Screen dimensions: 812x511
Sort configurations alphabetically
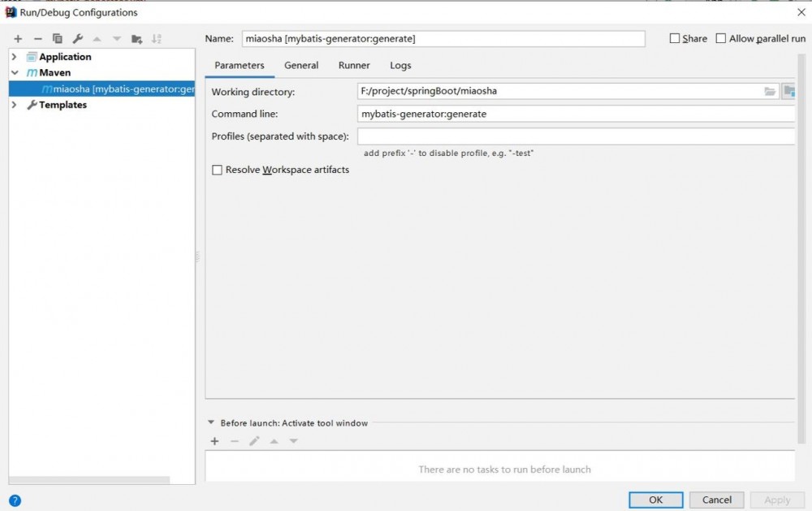tap(157, 39)
